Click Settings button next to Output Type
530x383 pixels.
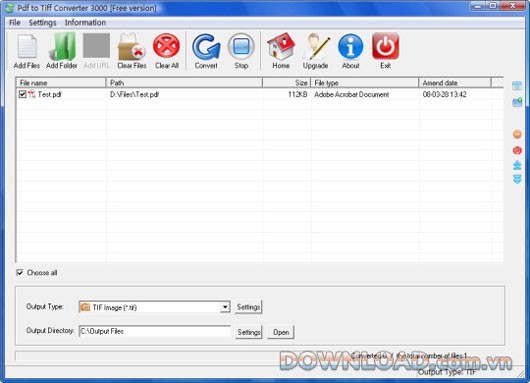(x=248, y=307)
